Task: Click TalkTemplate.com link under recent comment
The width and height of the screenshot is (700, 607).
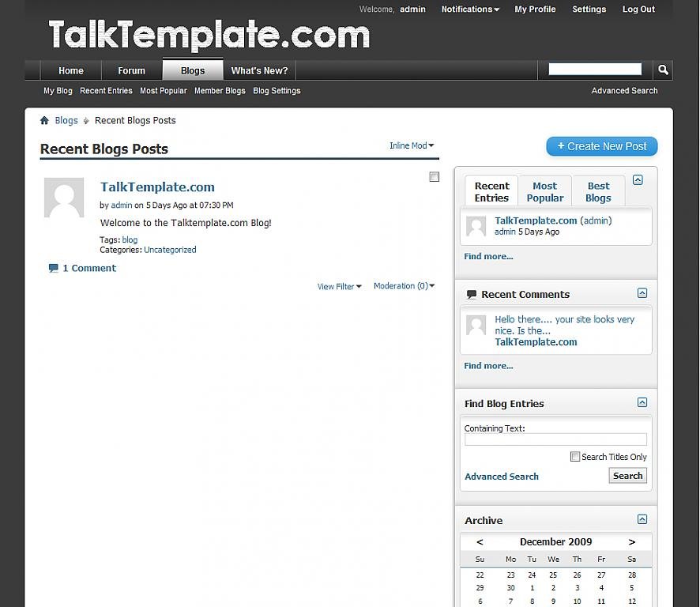Action: (536, 342)
